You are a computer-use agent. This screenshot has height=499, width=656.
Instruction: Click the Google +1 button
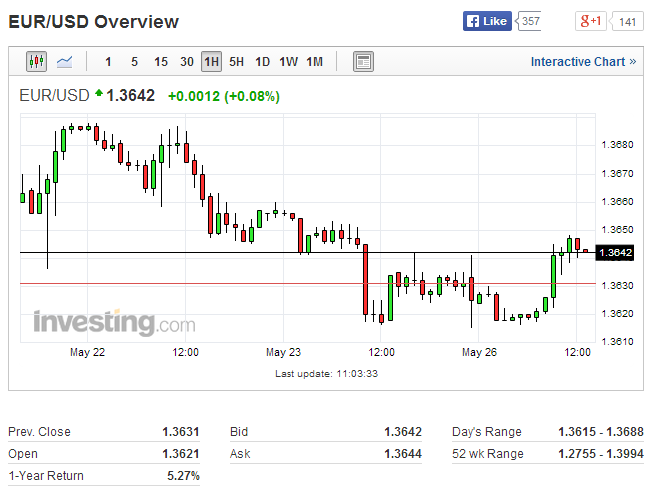591,21
